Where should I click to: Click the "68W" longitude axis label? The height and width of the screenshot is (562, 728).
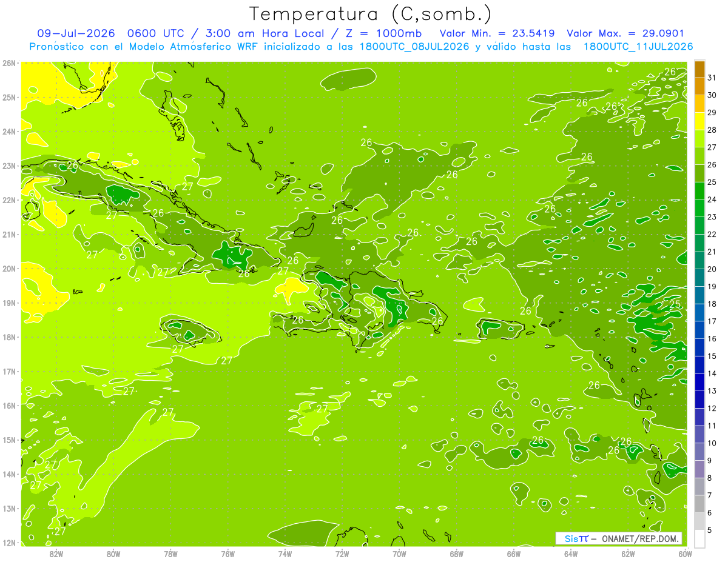pyautogui.click(x=456, y=554)
